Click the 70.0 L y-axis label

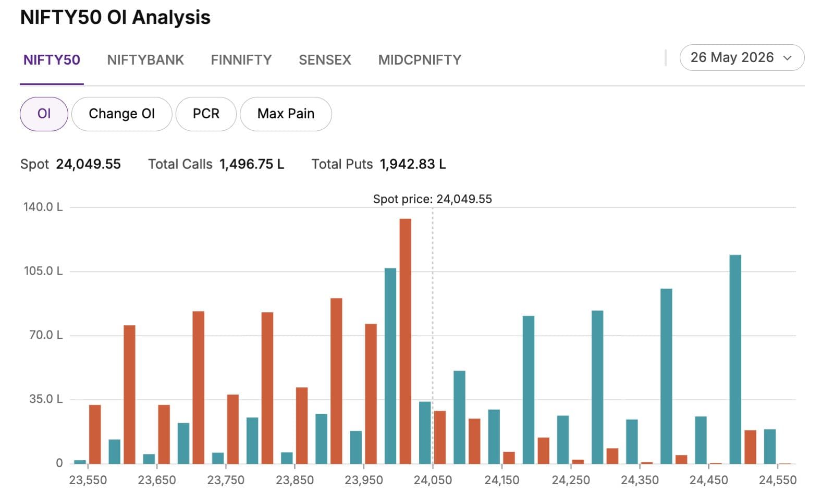(x=45, y=335)
